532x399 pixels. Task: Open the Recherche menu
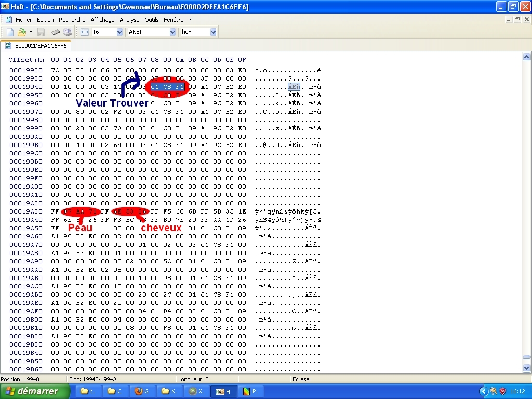click(x=72, y=20)
